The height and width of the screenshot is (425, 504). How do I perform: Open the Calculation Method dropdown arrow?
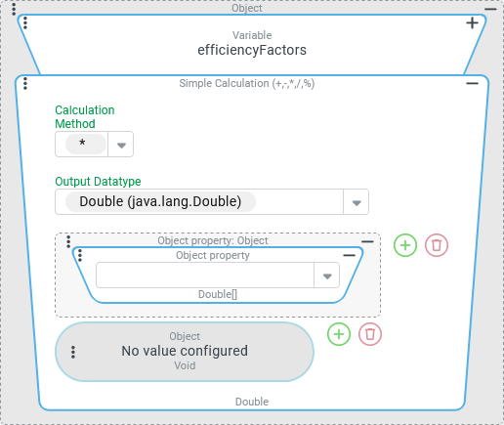point(121,145)
